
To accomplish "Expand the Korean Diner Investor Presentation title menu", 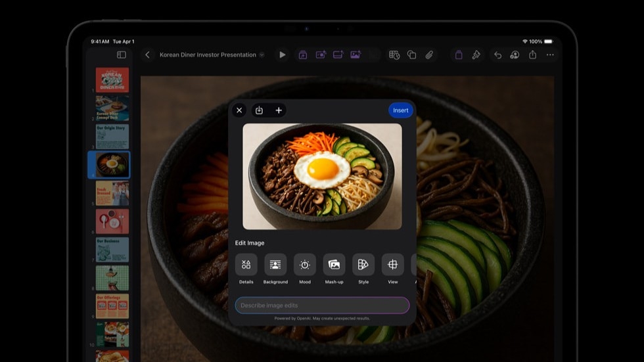I will pos(262,55).
